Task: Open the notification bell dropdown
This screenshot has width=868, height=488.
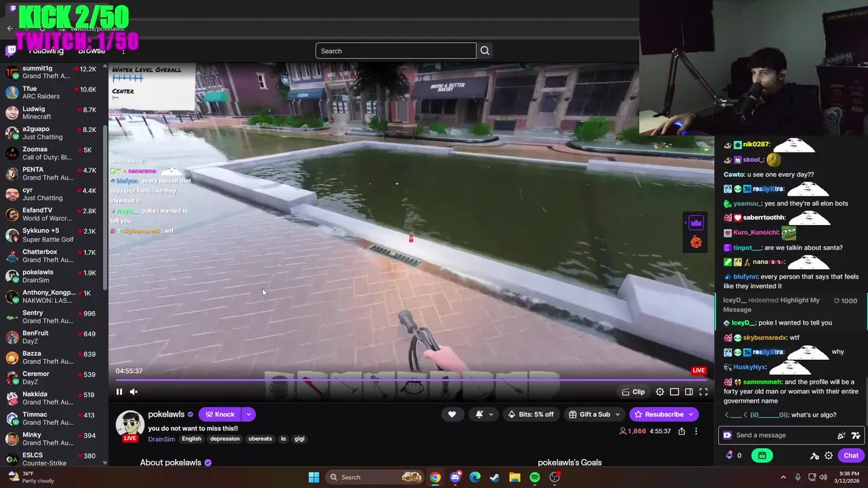Action: tap(483, 414)
